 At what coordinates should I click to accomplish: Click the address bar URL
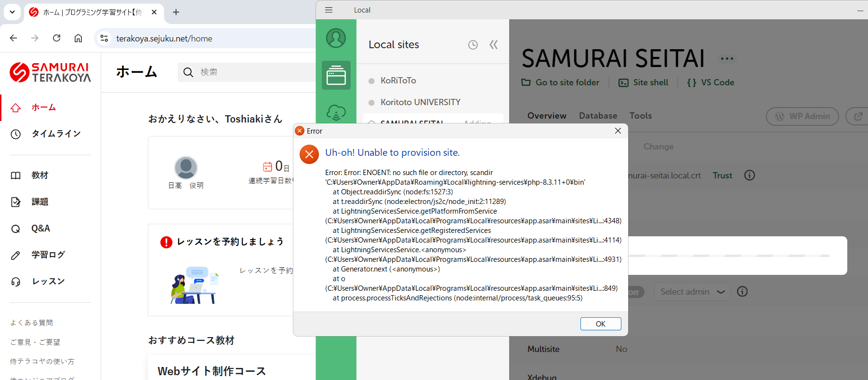click(164, 39)
